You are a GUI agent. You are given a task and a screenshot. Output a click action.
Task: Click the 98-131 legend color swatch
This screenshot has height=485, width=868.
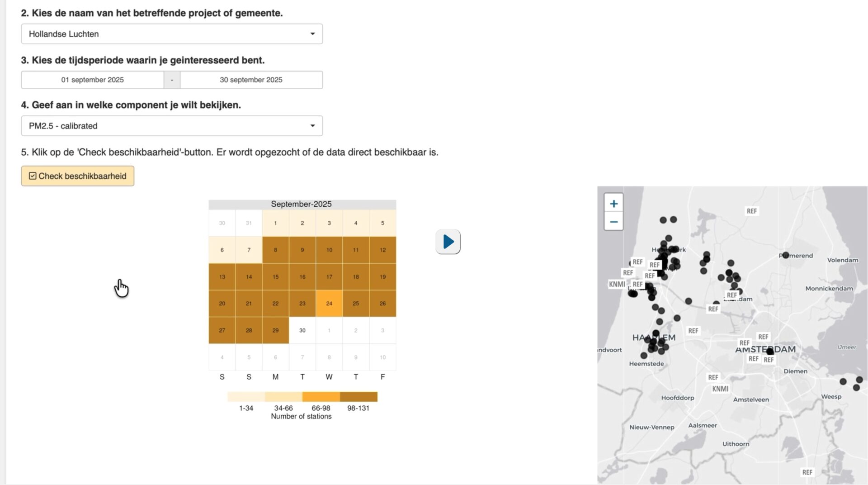pyautogui.click(x=359, y=397)
